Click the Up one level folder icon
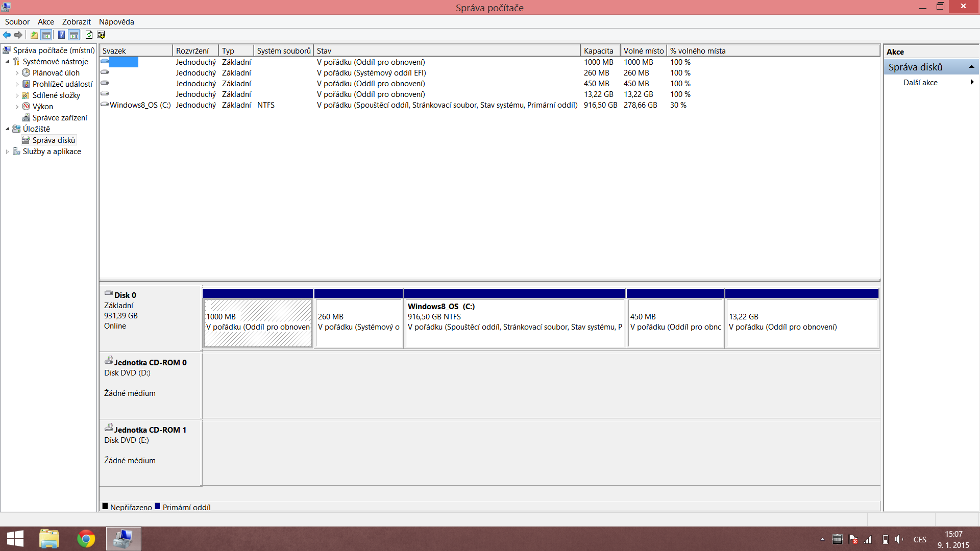Image resolution: width=980 pixels, height=551 pixels. click(x=34, y=35)
